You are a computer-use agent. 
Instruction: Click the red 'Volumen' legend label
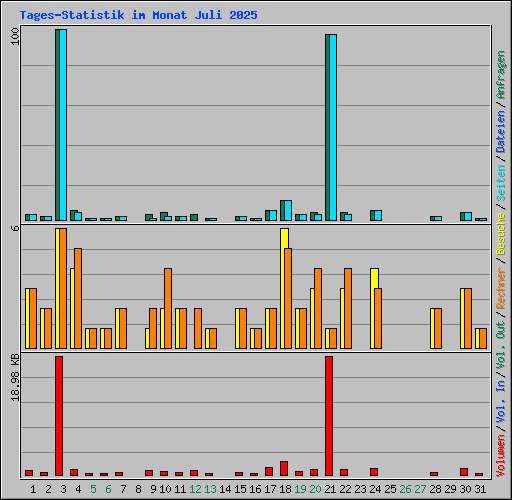click(501, 456)
